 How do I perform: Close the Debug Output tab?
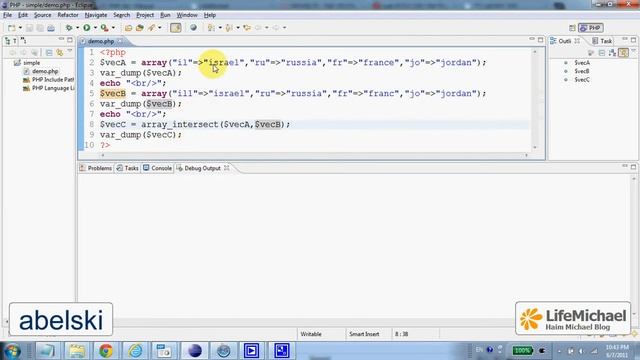[x=227, y=168]
